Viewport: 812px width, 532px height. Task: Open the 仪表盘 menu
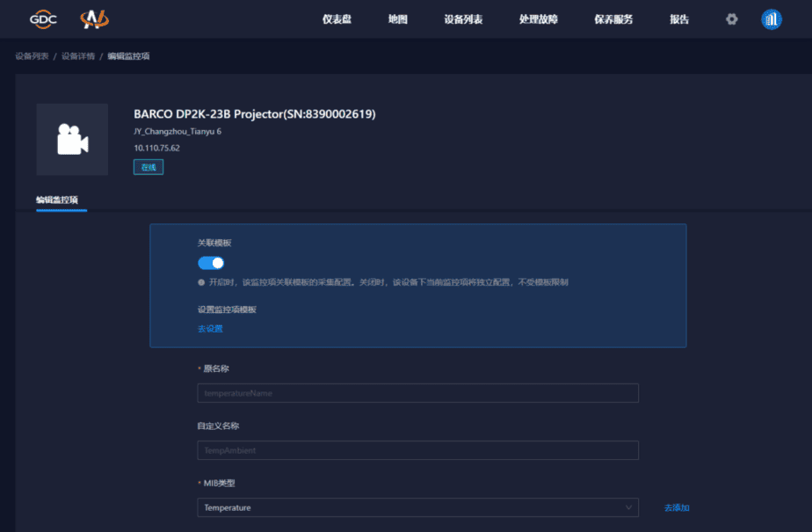[337, 19]
